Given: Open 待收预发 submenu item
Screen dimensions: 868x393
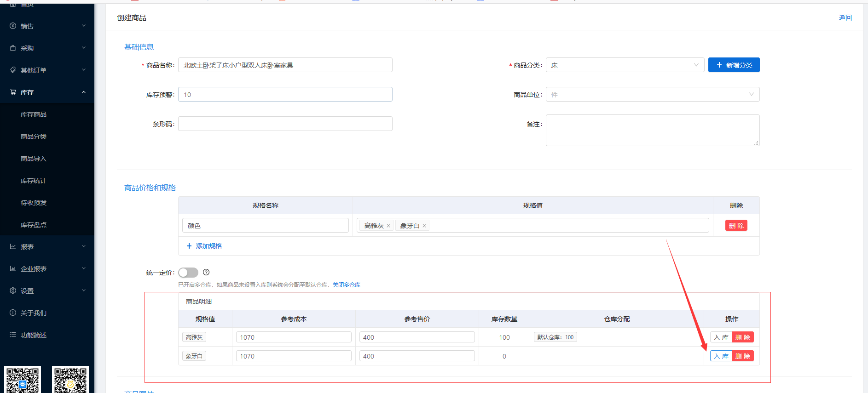Looking at the screenshot, I should [34, 203].
